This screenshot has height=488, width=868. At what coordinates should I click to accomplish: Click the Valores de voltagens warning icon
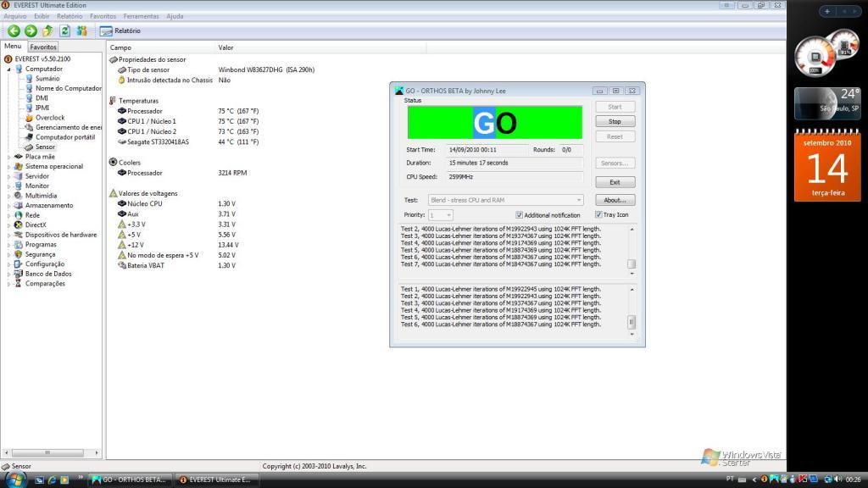pos(113,193)
